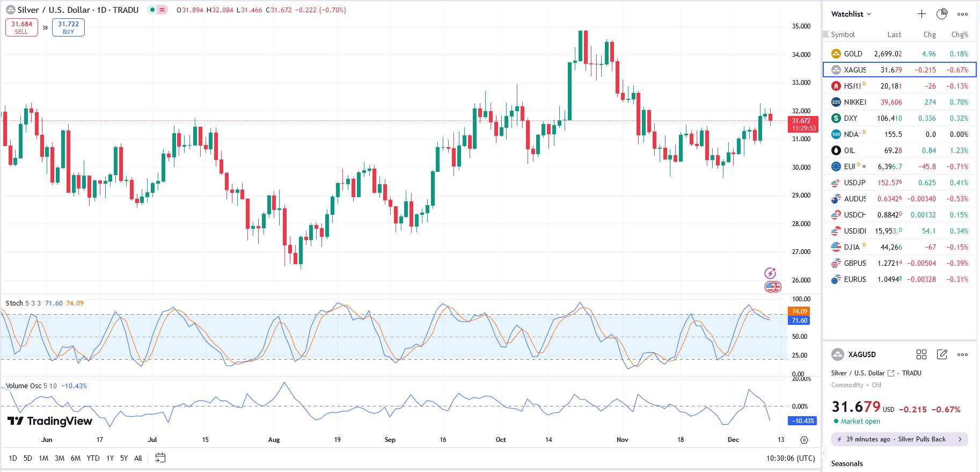Expand the Silver Pulls Back news chevron
The height and width of the screenshot is (472, 980).
(960, 439)
